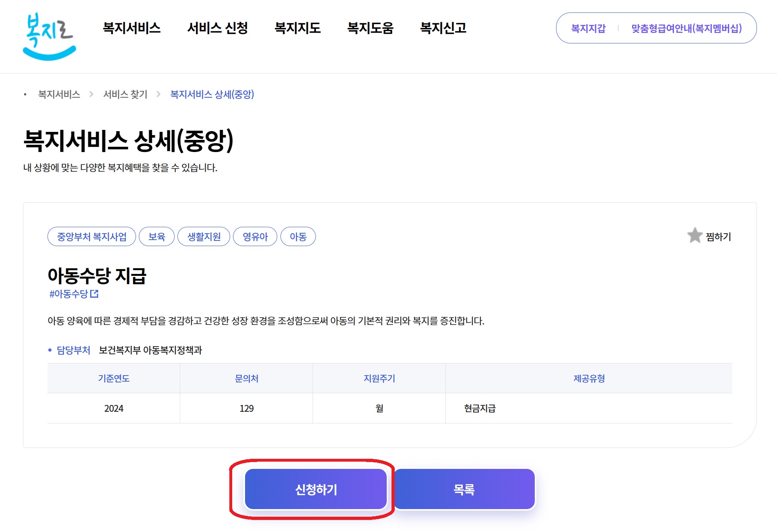Open the 서비스 신청 menu
Image resolution: width=777 pixels, height=532 pixels.
[x=217, y=28]
